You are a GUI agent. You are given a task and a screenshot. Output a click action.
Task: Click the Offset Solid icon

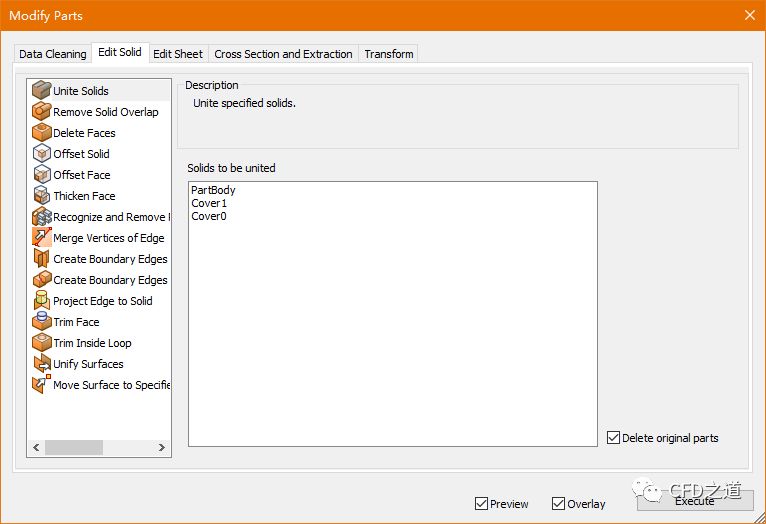point(42,153)
